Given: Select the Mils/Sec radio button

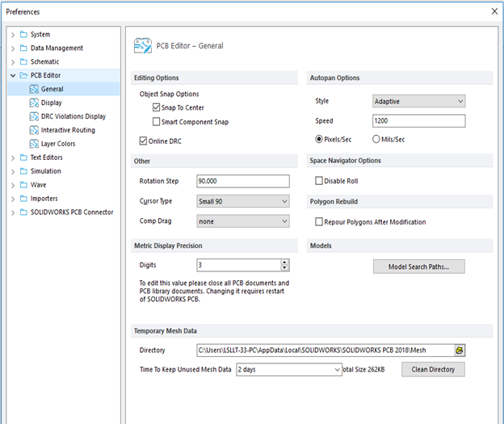Looking at the screenshot, I should pos(376,139).
